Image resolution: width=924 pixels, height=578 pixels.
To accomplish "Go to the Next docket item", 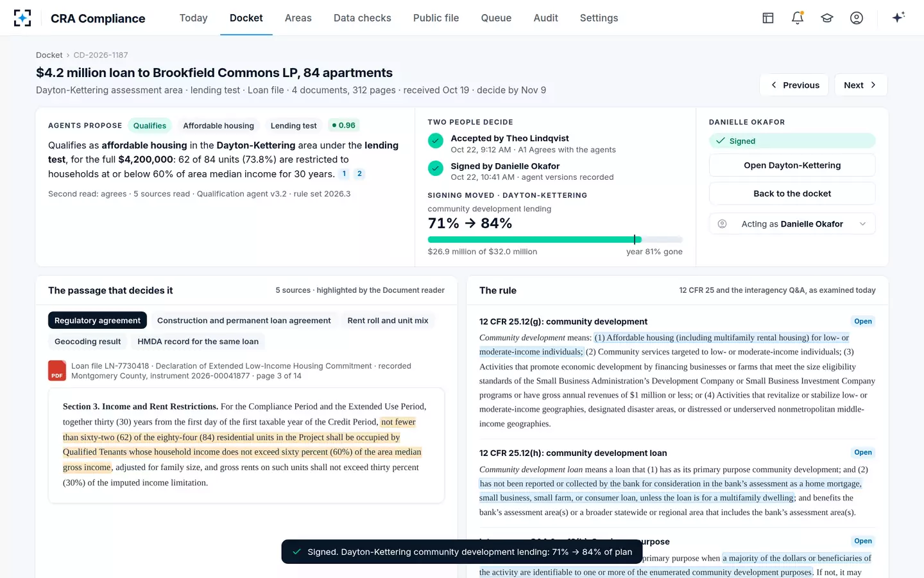I will point(861,85).
